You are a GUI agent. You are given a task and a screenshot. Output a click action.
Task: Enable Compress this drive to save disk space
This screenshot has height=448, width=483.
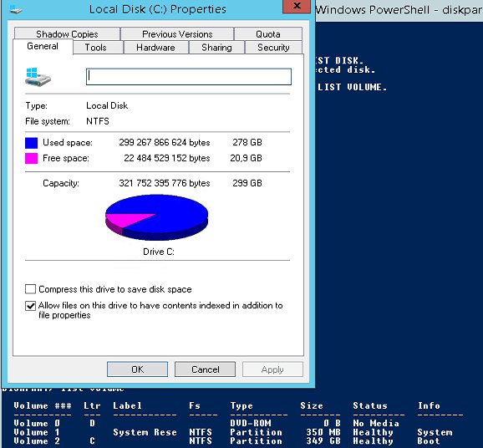(30, 289)
